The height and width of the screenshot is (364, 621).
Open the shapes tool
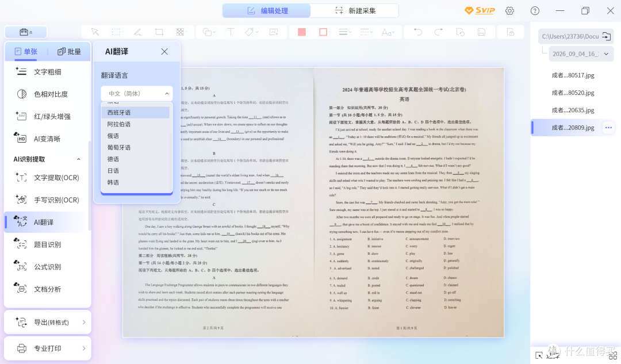point(208,32)
